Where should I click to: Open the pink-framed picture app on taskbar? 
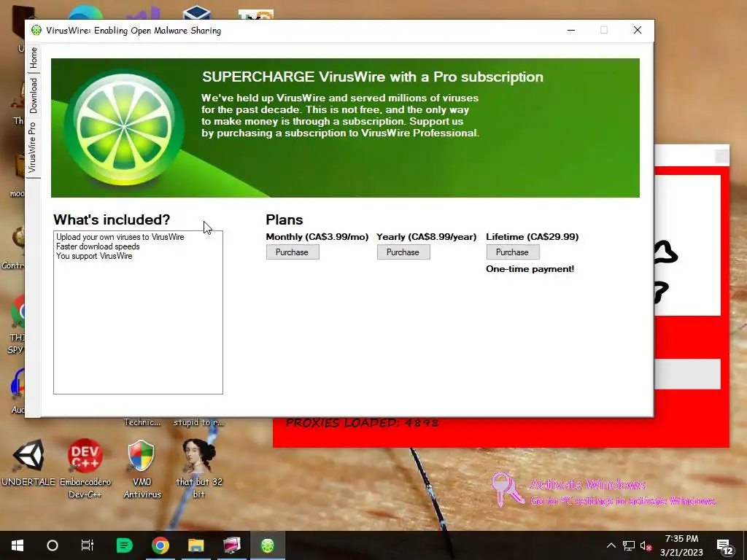pos(232,545)
